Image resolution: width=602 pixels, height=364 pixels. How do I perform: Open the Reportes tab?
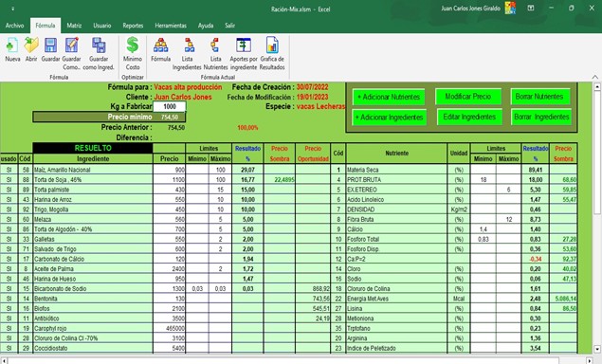(133, 26)
